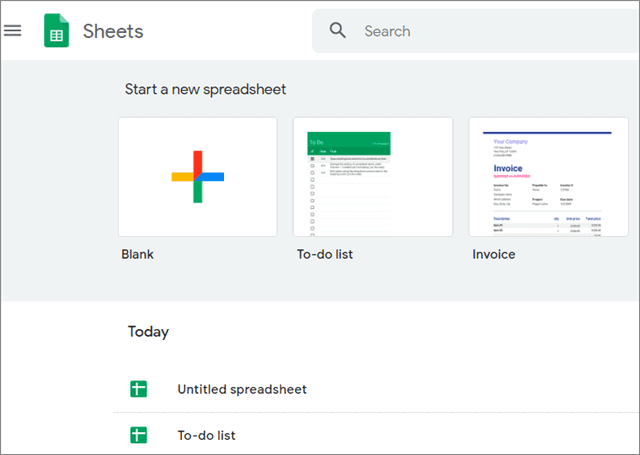Screen dimensions: 640x455
Task: Click the 'Invoice' template caption
Action: click(494, 254)
